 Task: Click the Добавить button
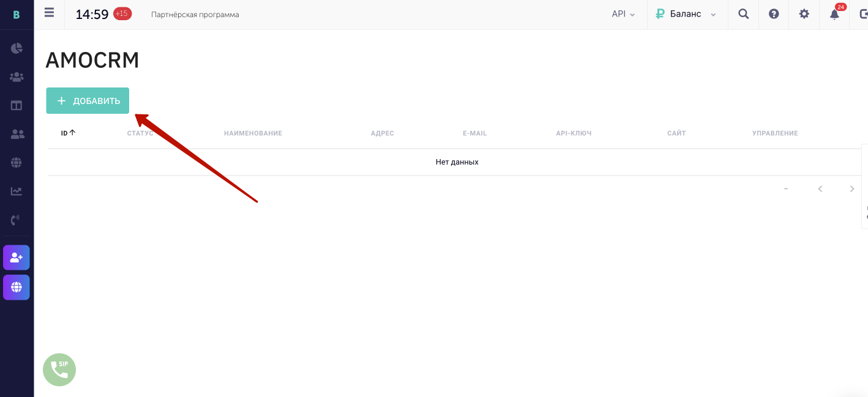point(88,101)
